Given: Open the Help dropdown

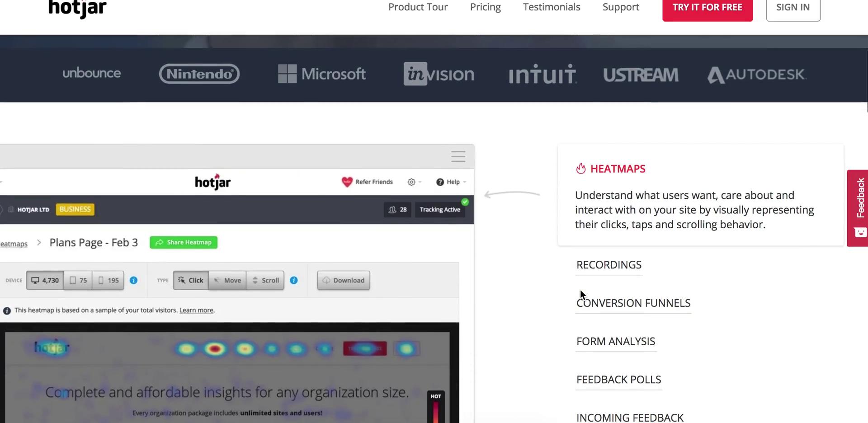Looking at the screenshot, I should (451, 182).
